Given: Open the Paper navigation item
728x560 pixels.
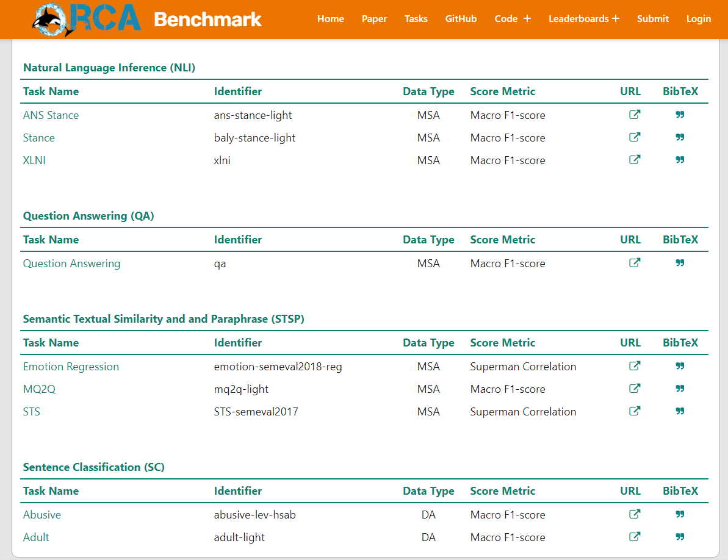Looking at the screenshot, I should pyautogui.click(x=374, y=18).
